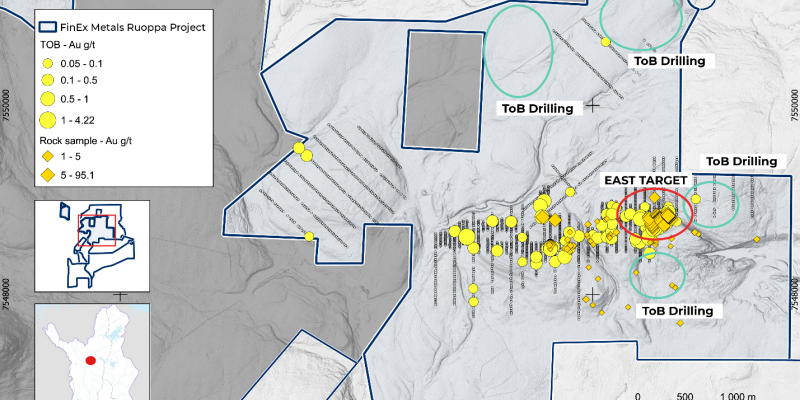The image size is (800, 400).
Task: Click the 0.5 - 1 TOB legend circle
Action: click(47, 98)
